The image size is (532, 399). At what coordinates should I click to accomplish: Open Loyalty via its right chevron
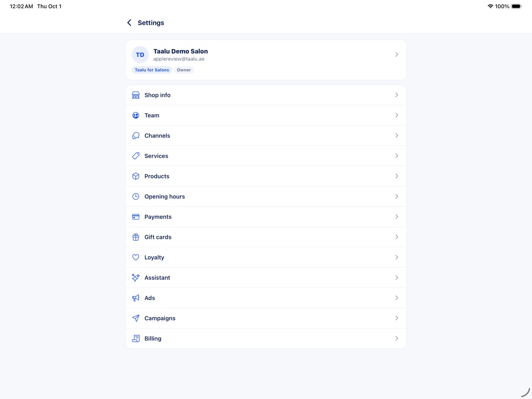point(397,257)
